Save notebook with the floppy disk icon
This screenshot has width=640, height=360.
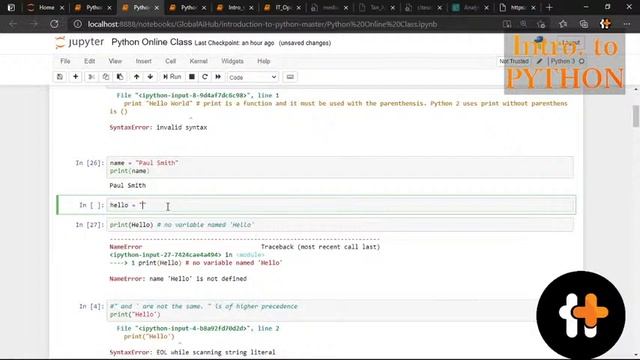pyautogui.click(x=60, y=77)
